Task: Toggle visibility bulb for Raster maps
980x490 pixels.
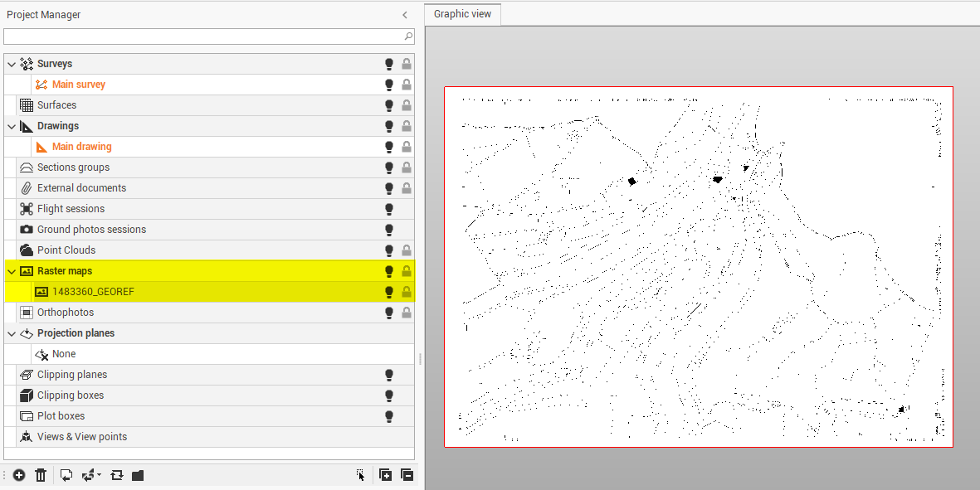Action: (x=388, y=271)
